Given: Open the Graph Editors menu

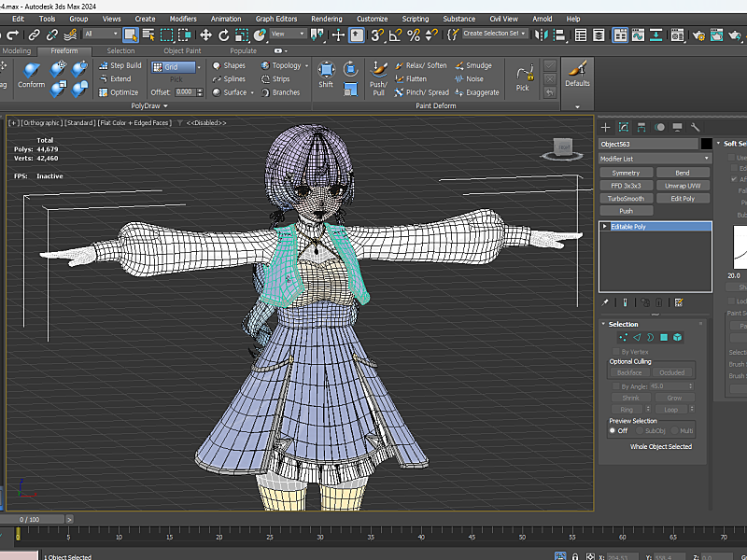Looking at the screenshot, I should (276, 19).
